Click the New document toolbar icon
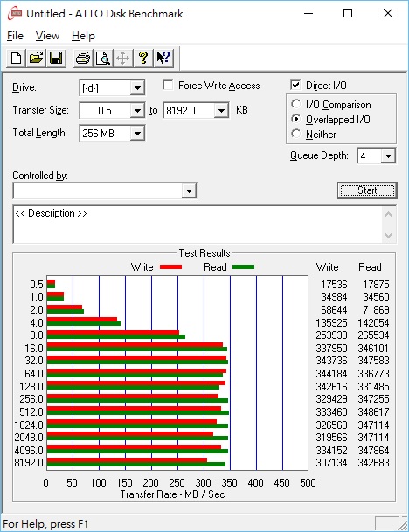The height and width of the screenshot is (532, 409). pos(16,59)
